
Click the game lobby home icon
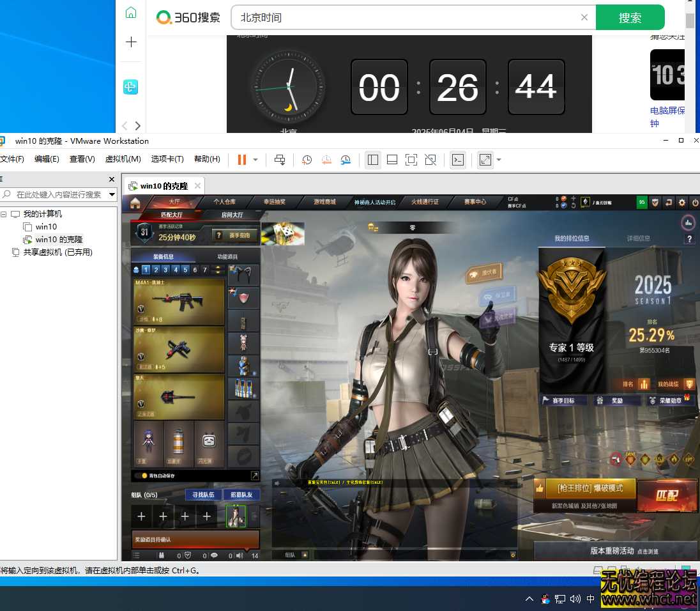tap(135, 203)
